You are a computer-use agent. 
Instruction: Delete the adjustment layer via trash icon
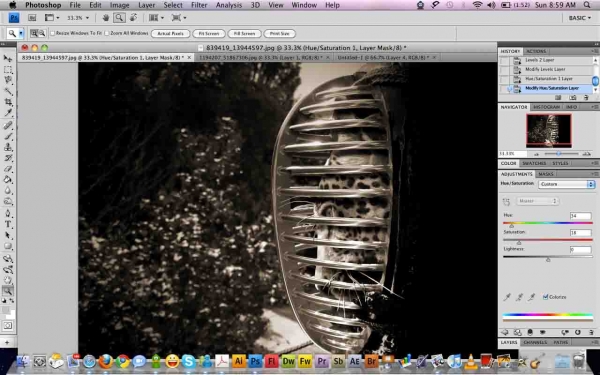tap(591, 333)
